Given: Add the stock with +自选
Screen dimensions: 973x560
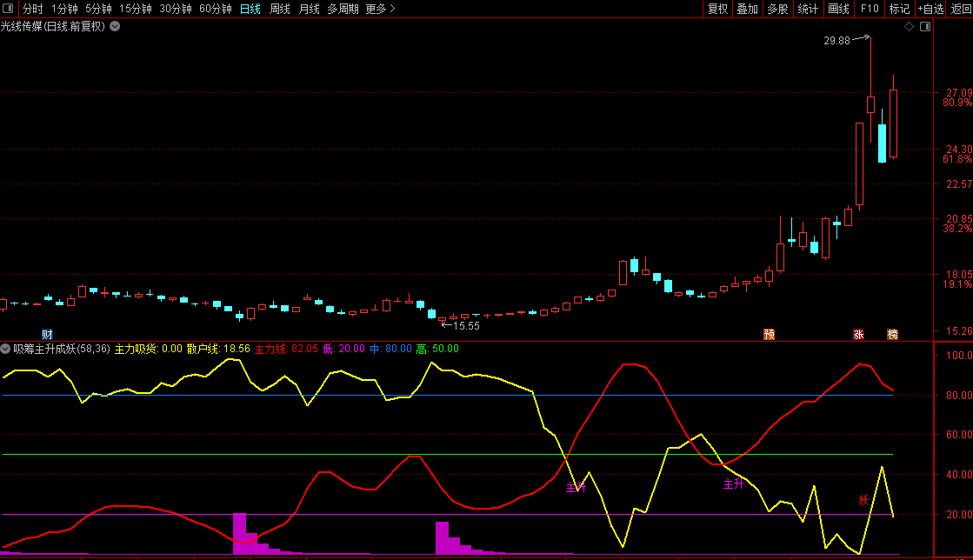Looking at the screenshot, I should click(x=930, y=9).
